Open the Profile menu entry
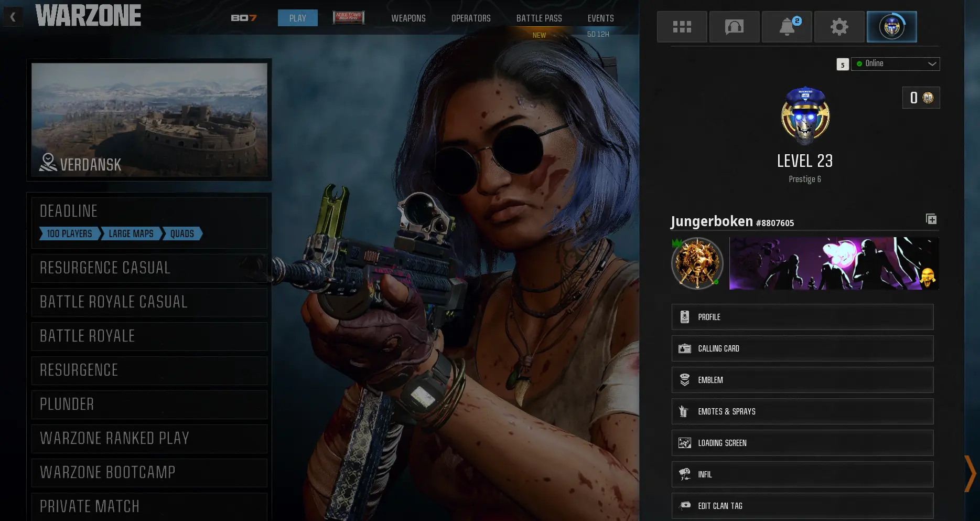This screenshot has height=521, width=980. click(802, 317)
